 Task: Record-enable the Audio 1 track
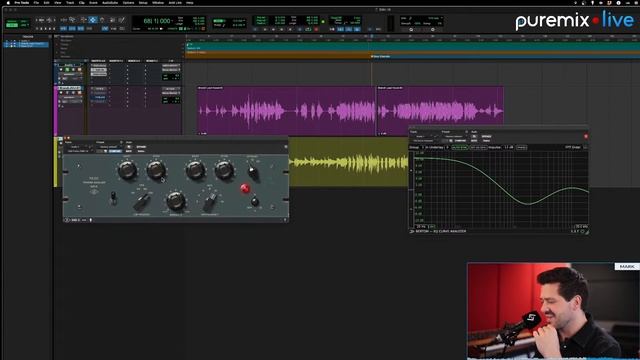[x=62, y=70]
